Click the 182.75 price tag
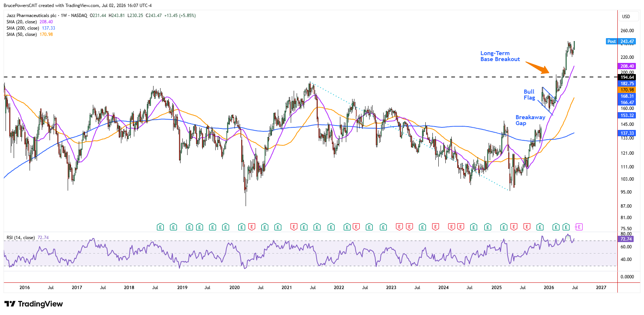The image size is (644, 315). tap(627, 84)
